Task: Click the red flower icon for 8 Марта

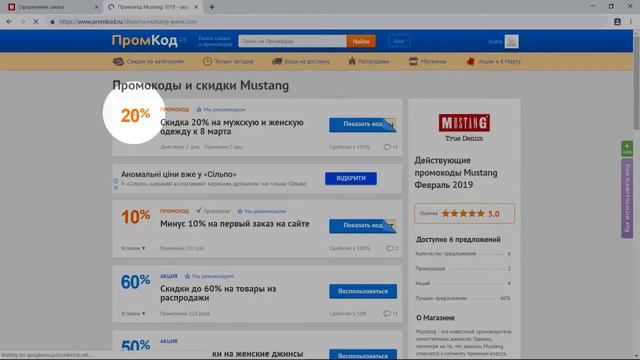Action: tap(471, 61)
